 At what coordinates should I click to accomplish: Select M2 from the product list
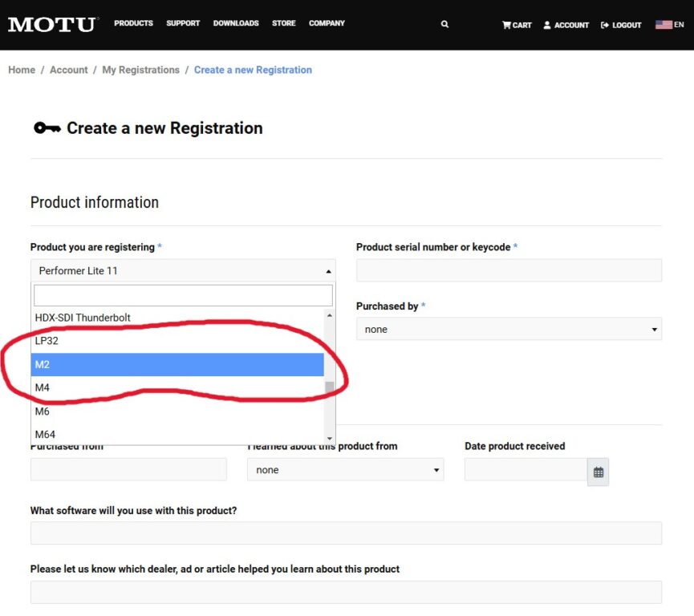[177, 365]
